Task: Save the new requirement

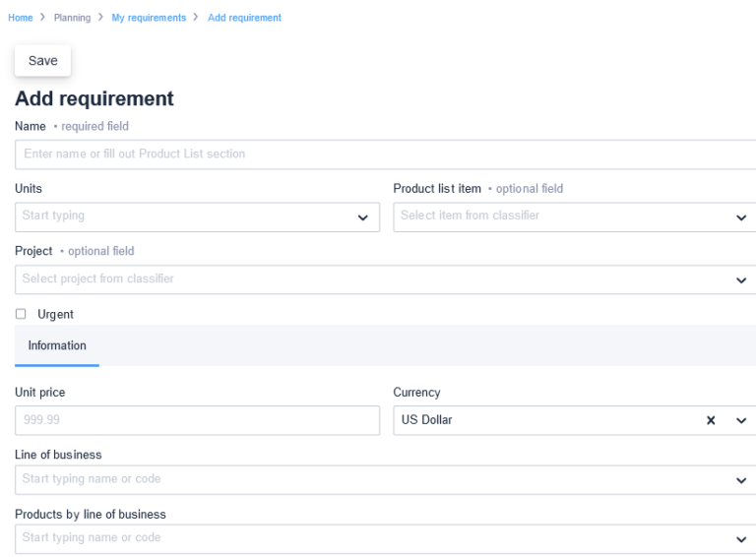Action: coord(43,61)
